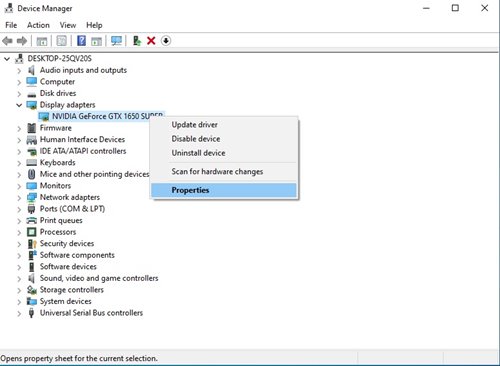Expand the Network adapters category
The height and width of the screenshot is (366, 500).
(x=19, y=198)
